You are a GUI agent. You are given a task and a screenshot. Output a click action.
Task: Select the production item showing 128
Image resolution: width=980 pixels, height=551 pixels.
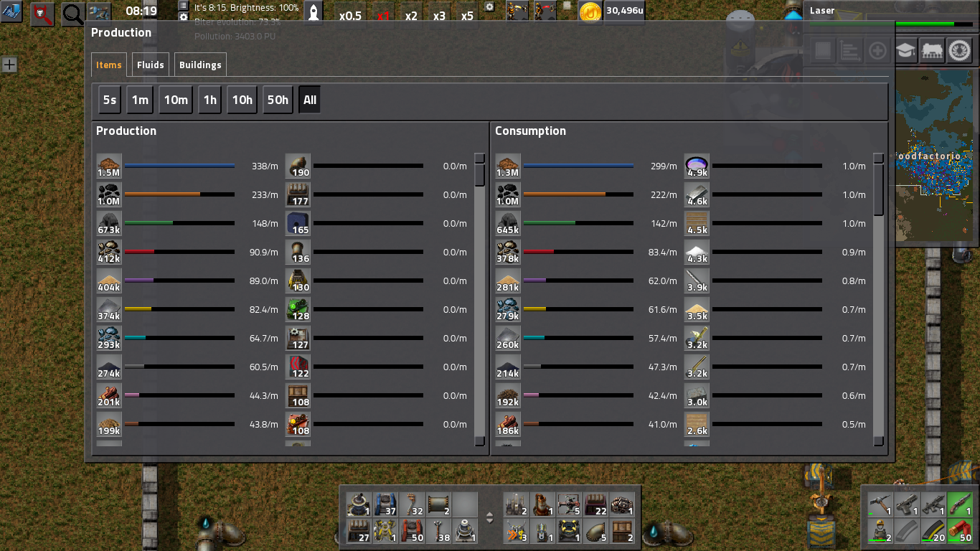(298, 309)
